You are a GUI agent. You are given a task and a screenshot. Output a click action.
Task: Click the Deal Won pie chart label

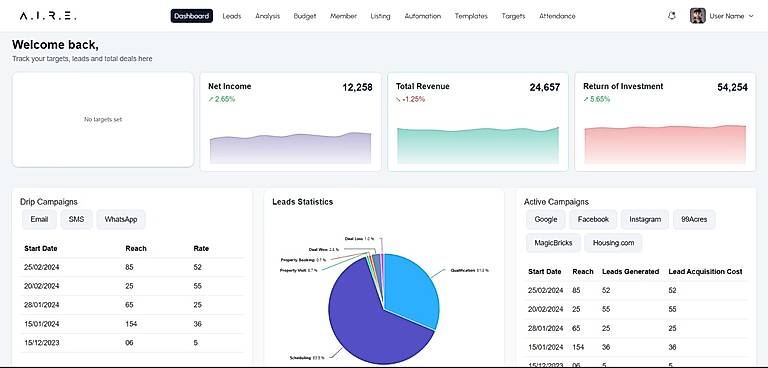(324, 249)
